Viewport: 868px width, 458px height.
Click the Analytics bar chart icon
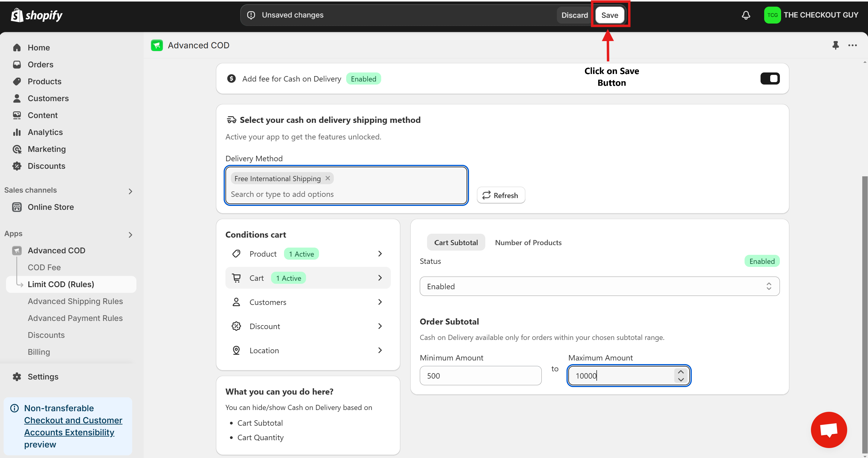point(17,132)
